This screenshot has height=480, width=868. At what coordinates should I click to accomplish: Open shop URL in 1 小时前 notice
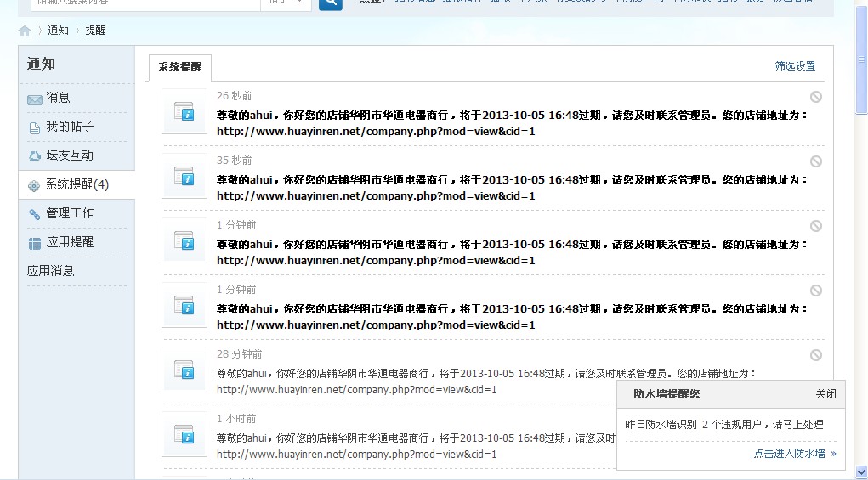click(356, 455)
